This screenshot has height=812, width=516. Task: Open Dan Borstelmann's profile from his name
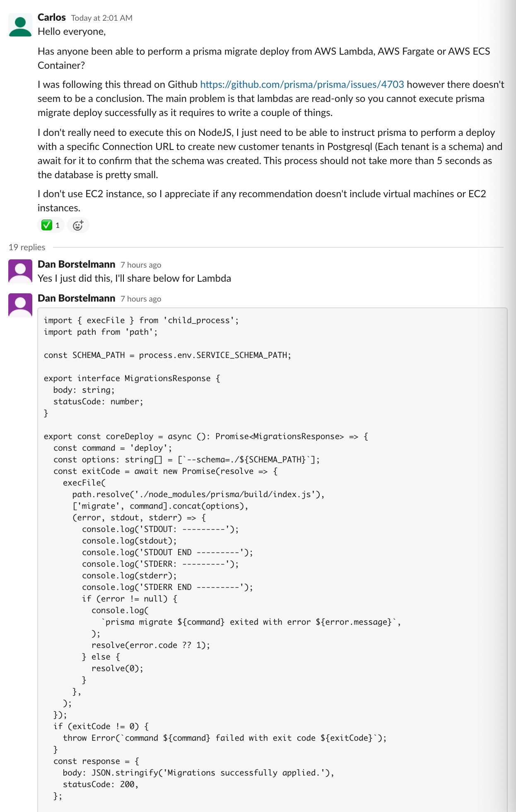[77, 264]
